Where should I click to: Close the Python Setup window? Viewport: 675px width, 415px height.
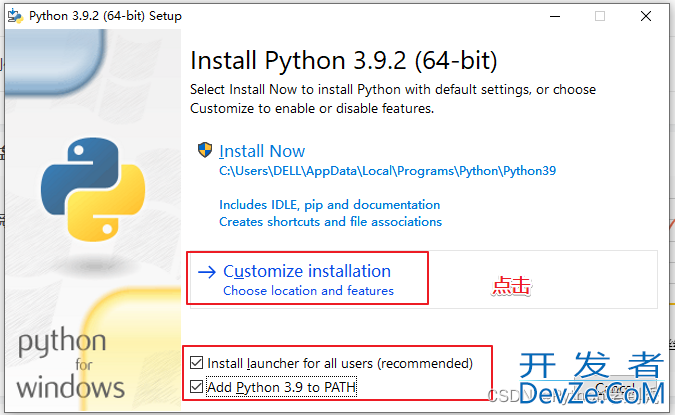point(646,16)
